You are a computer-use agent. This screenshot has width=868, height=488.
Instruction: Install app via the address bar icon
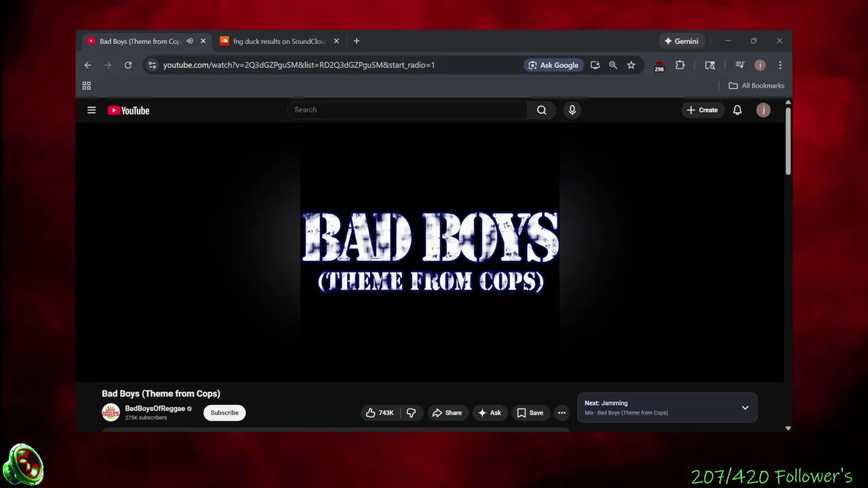coord(595,65)
